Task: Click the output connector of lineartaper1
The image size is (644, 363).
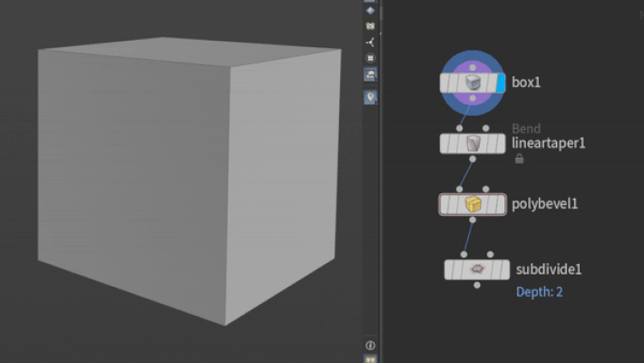Action: click(x=473, y=159)
